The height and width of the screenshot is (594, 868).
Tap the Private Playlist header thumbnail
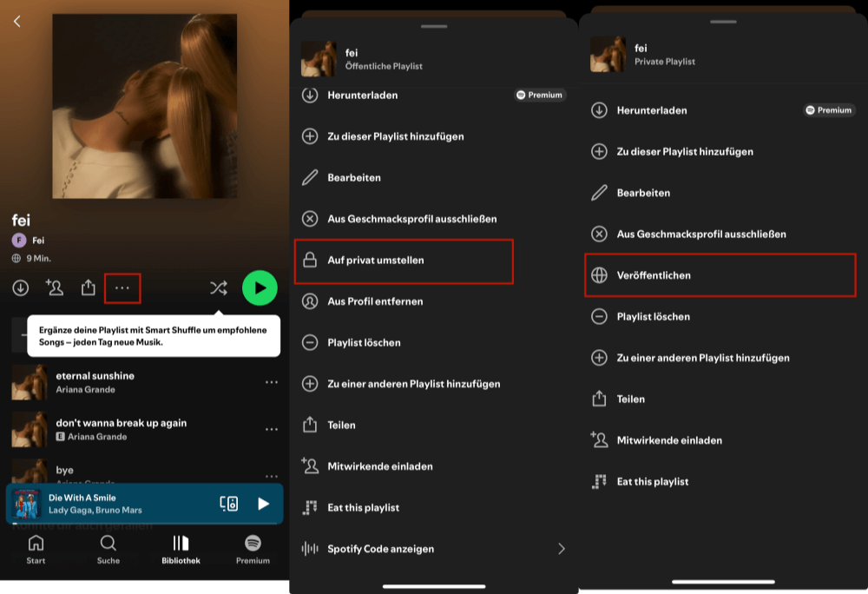pos(608,54)
